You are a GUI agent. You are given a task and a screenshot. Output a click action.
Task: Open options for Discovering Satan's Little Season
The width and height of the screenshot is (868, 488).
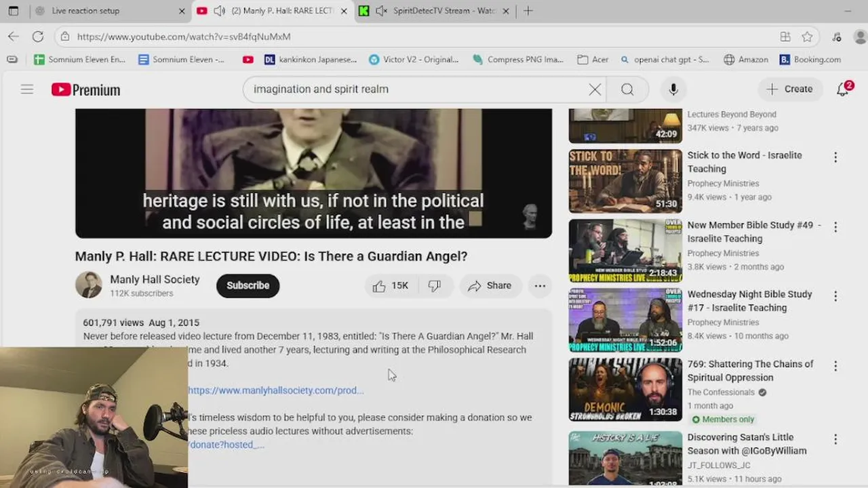(x=835, y=439)
